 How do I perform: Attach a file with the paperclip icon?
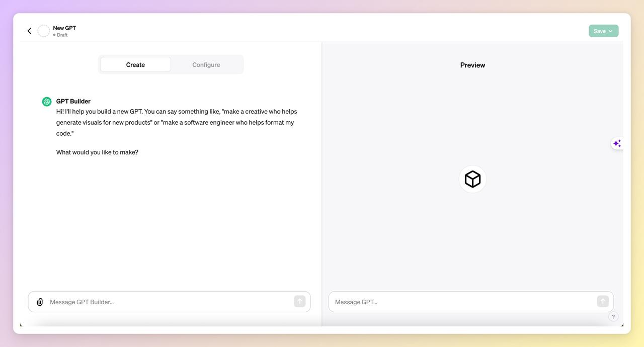pyautogui.click(x=40, y=302)
